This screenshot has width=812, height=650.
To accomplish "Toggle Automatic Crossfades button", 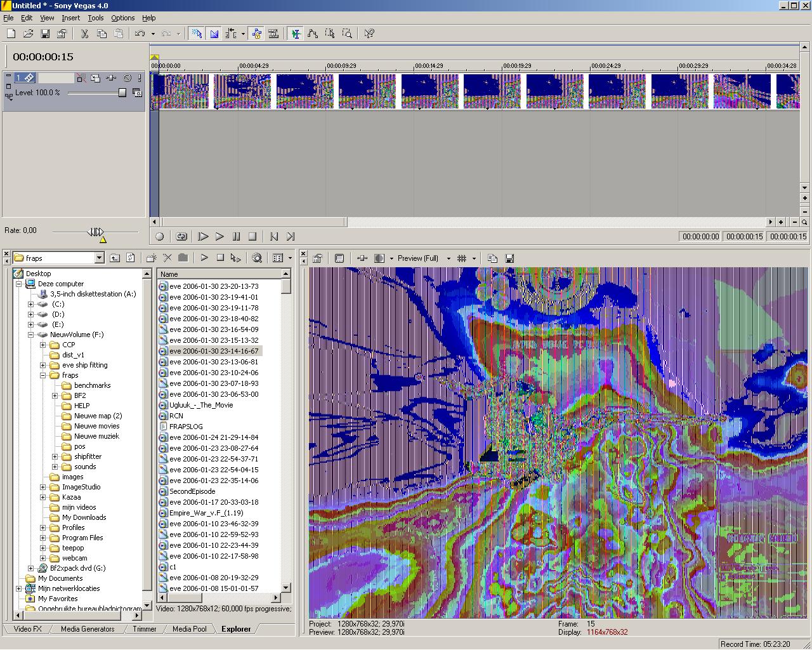I will [214, 34].
